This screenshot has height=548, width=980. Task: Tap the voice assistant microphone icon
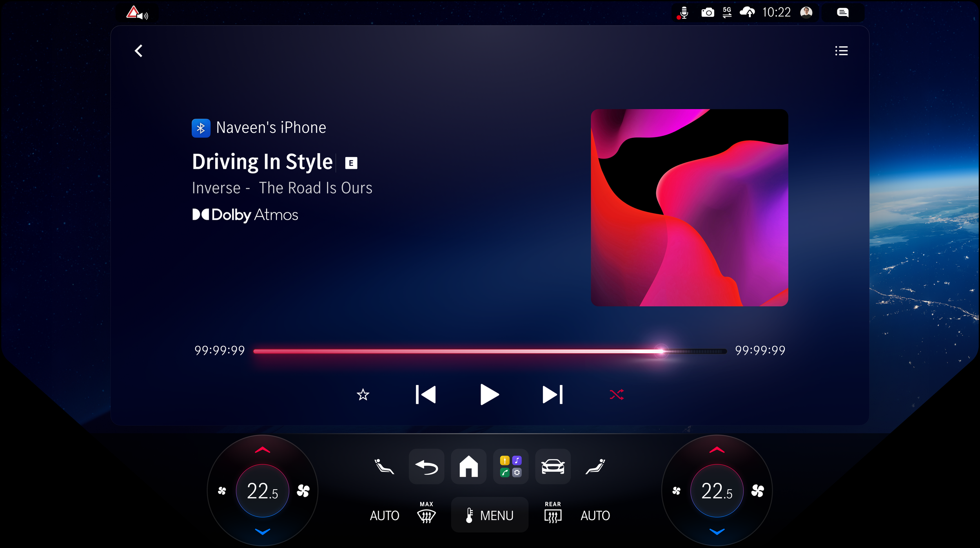coord(684,13)
